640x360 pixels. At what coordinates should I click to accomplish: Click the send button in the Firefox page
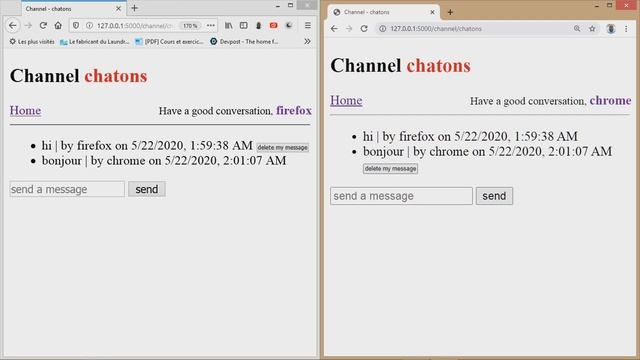(147, 189)
